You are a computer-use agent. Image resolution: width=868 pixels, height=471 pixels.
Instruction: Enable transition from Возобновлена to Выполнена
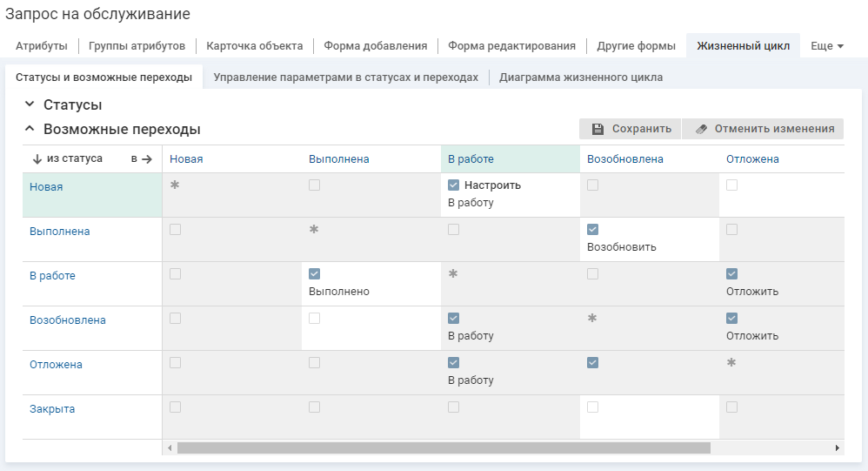click(314, 319)
